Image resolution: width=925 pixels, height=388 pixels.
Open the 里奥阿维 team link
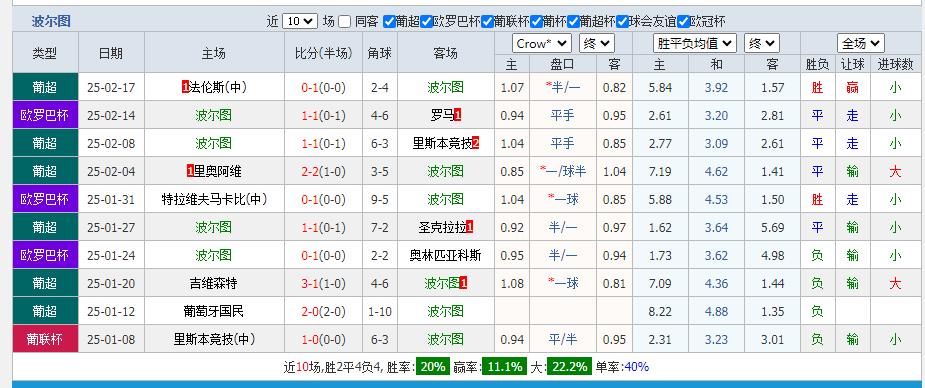click(217, 172)
